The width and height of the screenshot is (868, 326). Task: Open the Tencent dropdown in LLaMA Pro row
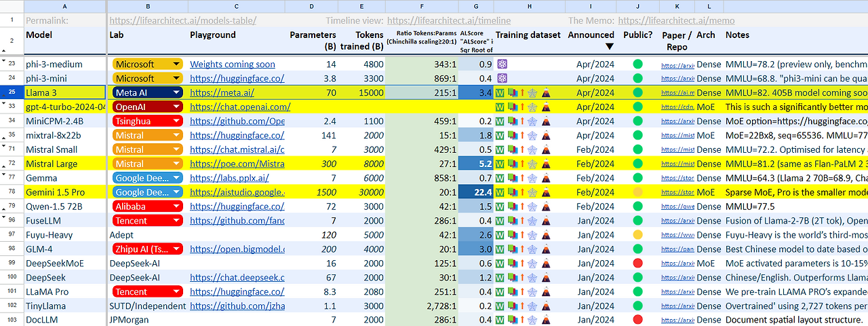click(177, 292)
